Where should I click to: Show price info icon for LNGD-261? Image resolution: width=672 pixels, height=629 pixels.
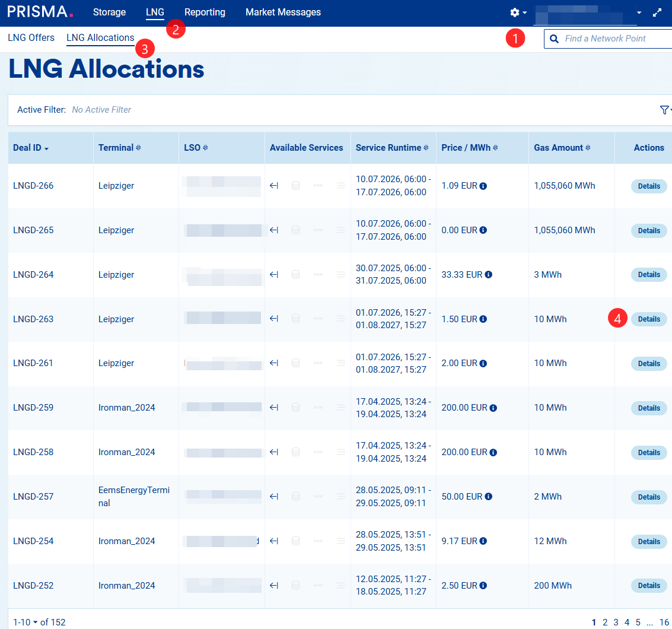coord(483,364)
